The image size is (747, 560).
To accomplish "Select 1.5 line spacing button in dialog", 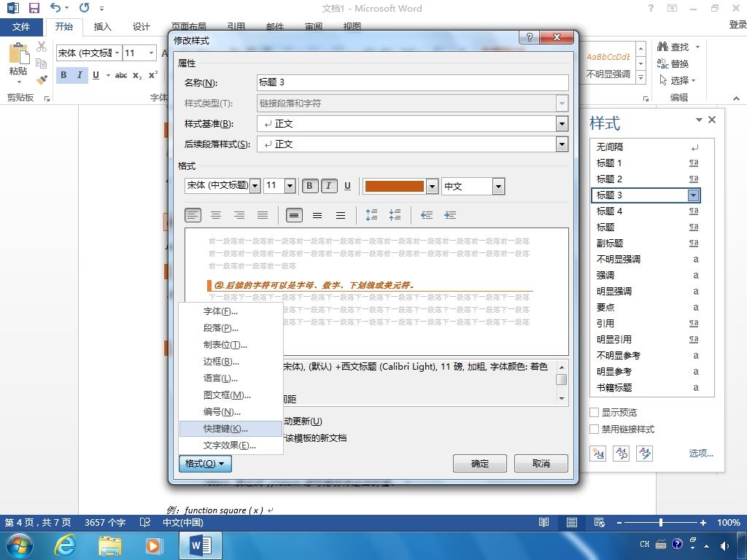I will [x=317, y=215].
